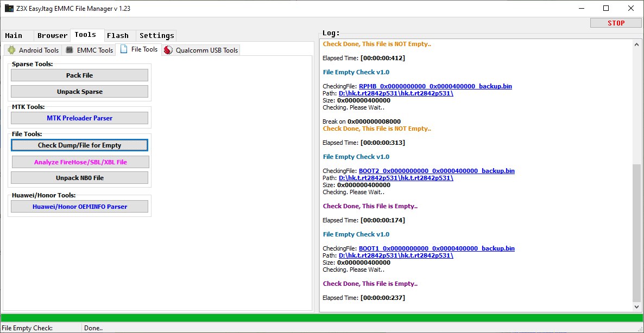
Task: Click the Qualcomm red logo icon
Action: pos(168,50)
